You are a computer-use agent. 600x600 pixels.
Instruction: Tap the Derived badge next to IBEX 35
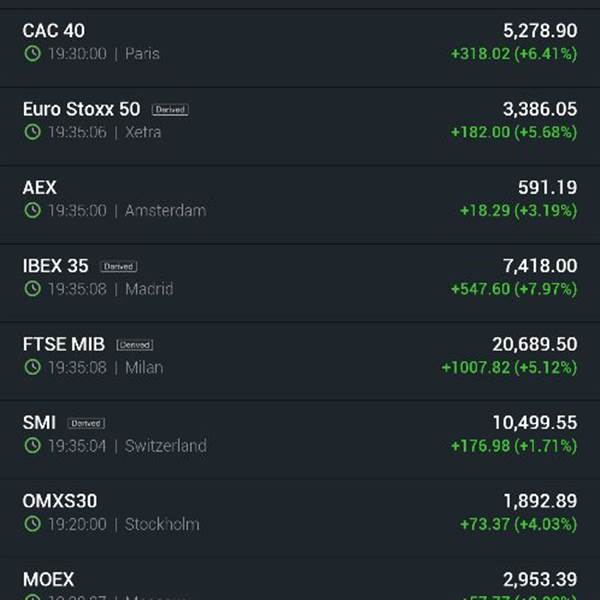(x=119, y=267)
